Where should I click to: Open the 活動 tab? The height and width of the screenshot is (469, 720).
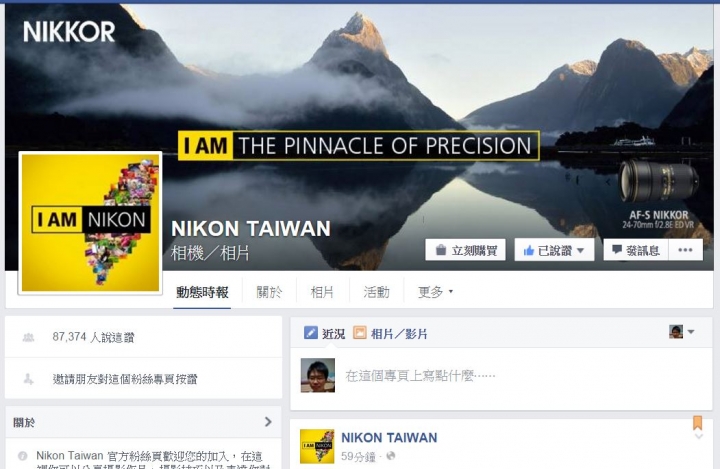tap(376, 292)
